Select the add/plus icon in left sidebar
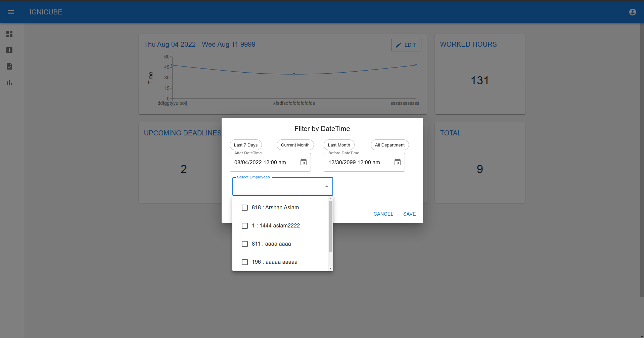This screenshot has width=644, height=338. pos(9,50)
